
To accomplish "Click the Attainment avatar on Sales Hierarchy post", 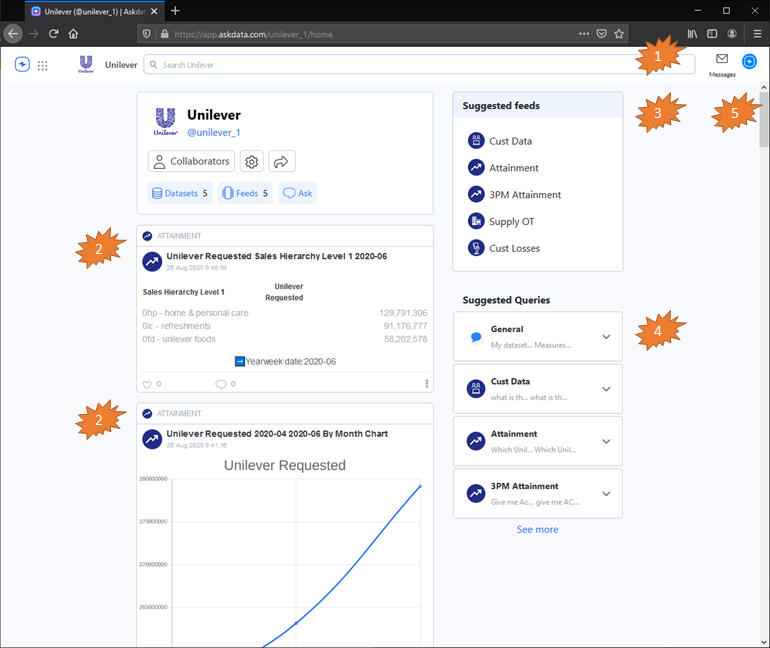I will [x=152, y=261].
